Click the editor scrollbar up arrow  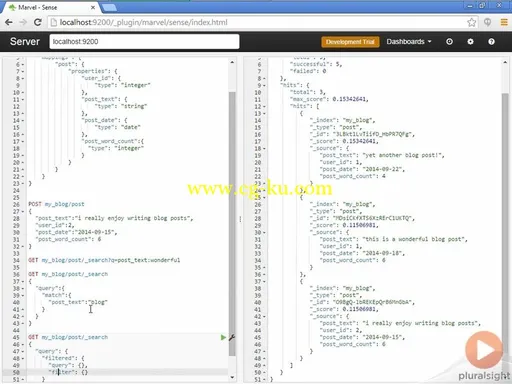pyautogui.click(x=232, y=62)
